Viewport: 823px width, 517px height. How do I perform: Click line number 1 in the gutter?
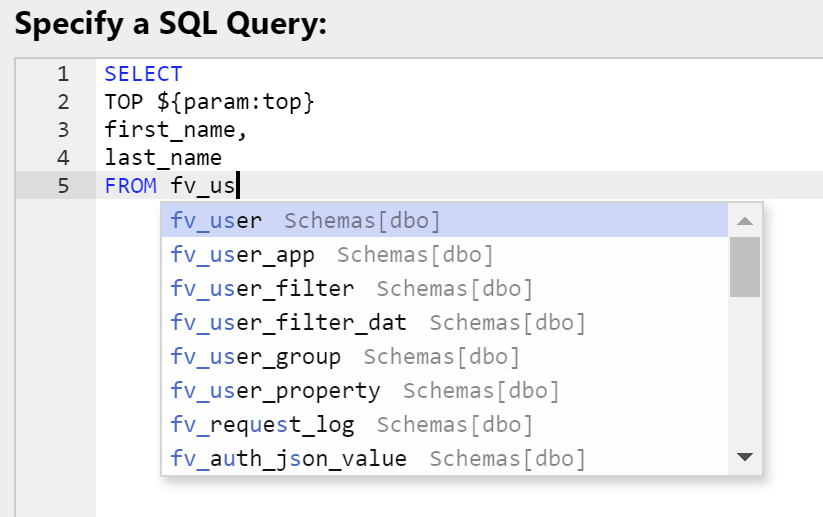[x=63, y=74]
